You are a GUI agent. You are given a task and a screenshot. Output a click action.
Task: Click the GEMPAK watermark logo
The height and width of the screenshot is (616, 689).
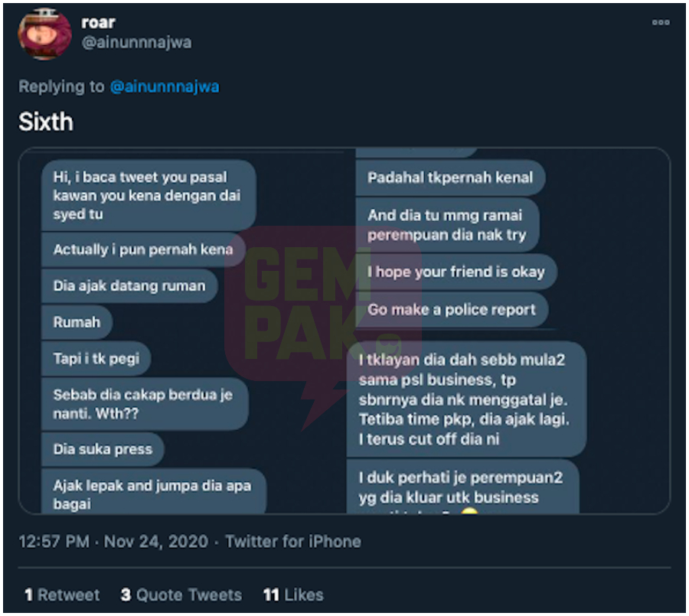(x=323, y=325)
